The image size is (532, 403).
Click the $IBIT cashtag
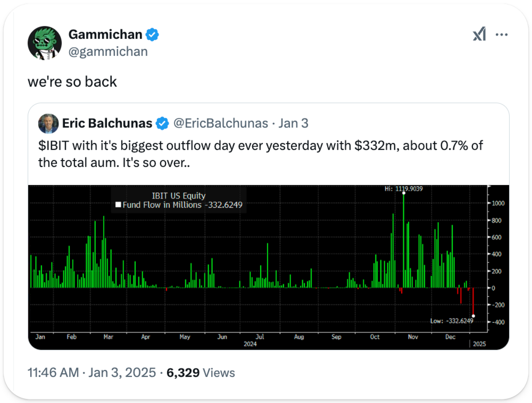(54, 146)
